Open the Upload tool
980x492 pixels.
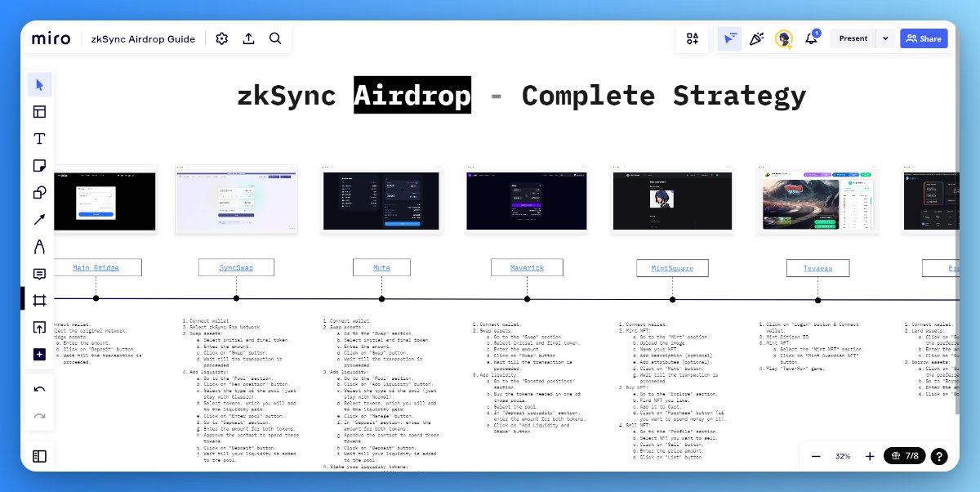(39, 327)
